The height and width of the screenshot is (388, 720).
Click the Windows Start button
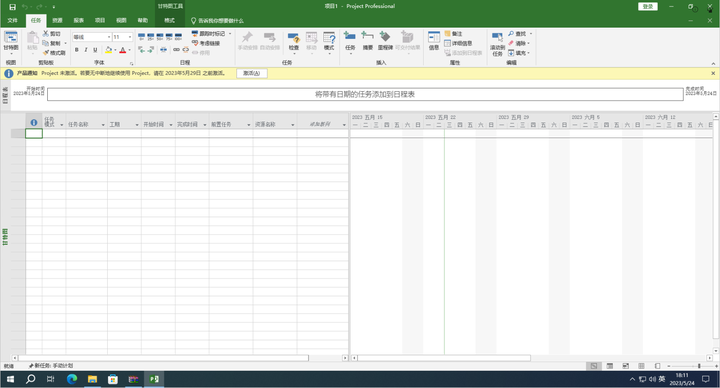pyautogui.click(x=10, y=379)
